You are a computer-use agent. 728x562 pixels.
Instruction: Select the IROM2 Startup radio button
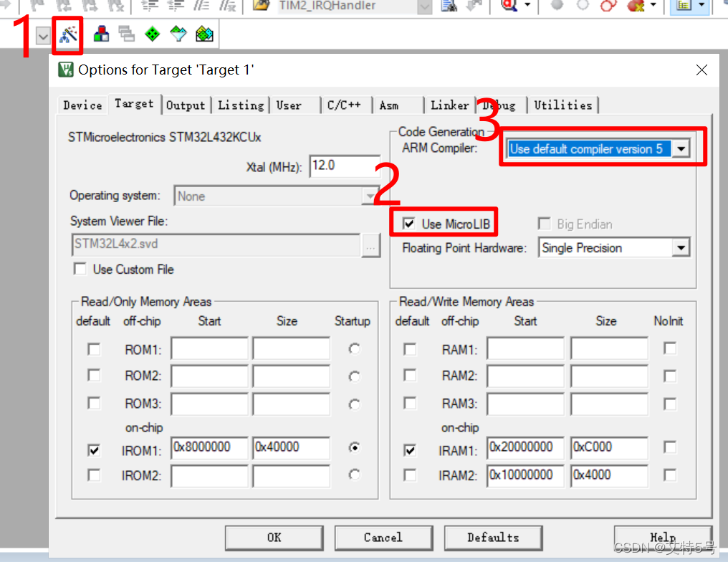click(x=354, y=475)
